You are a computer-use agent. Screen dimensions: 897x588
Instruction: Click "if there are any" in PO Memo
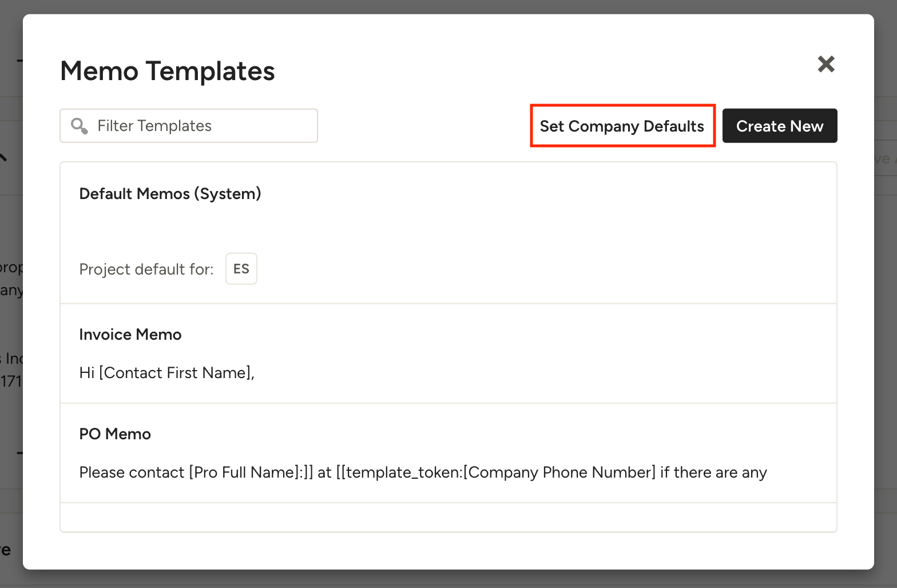point(713,472)
